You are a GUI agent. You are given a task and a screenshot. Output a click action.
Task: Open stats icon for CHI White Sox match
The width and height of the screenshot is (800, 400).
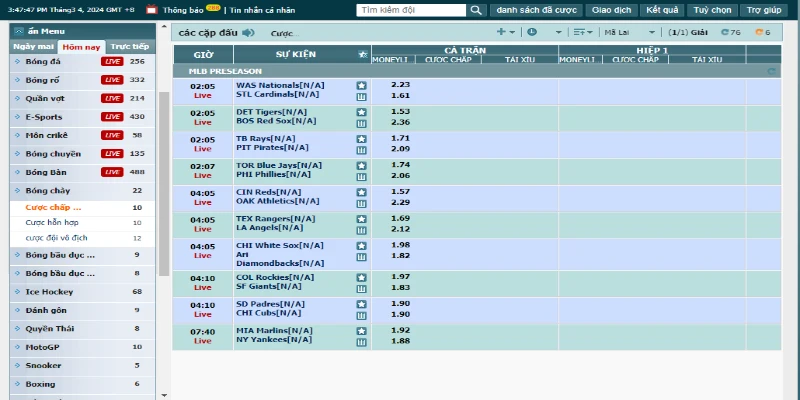tap(361, 257)
